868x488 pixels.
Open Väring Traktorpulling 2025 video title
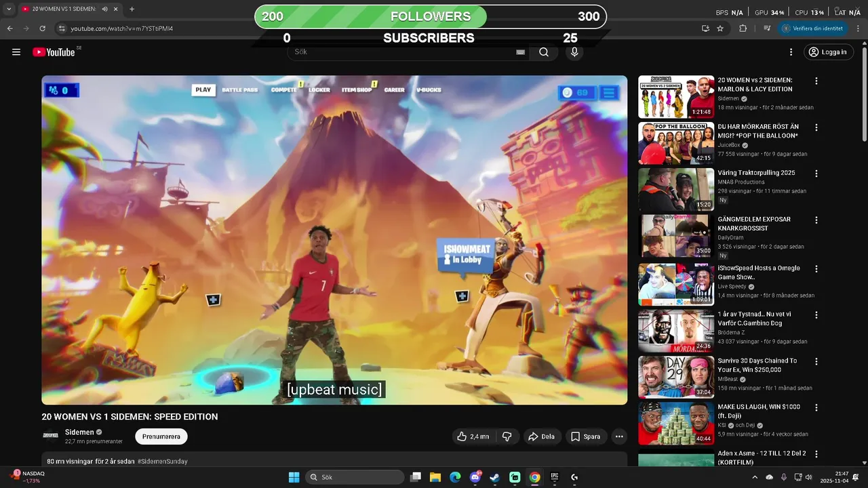(756, 173)
